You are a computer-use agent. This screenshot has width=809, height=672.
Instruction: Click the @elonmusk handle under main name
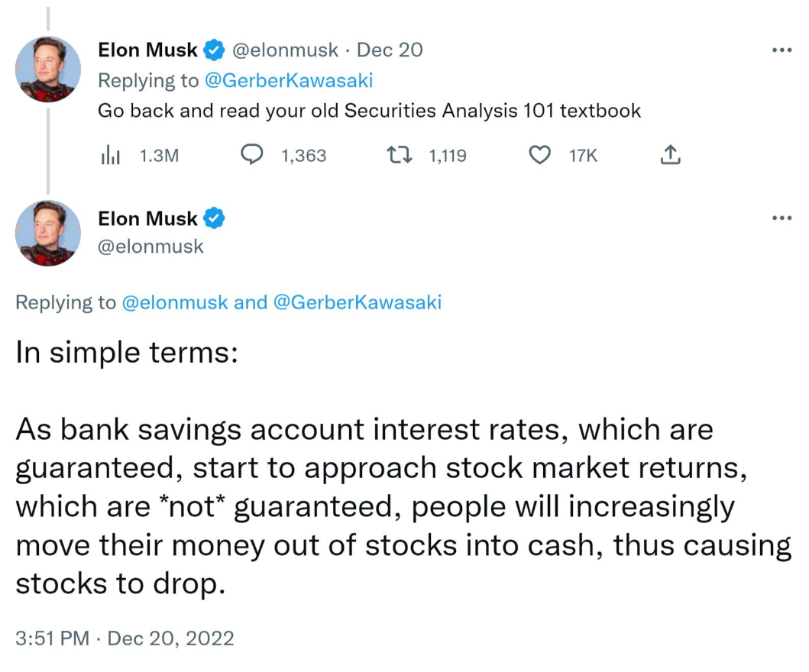click(150, 247)
